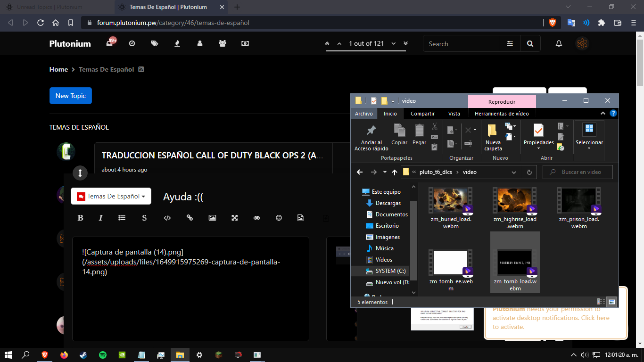Viewport: 644px width, 362px height.
Task: Apply bold formatting in composer
Action: (x=80, y=218)
